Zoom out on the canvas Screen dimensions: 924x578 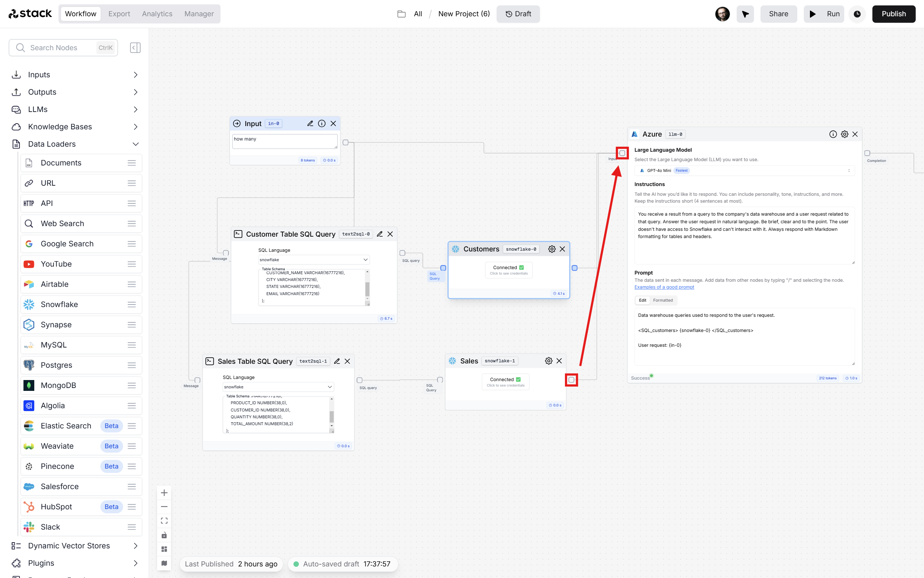click(164, 507)
